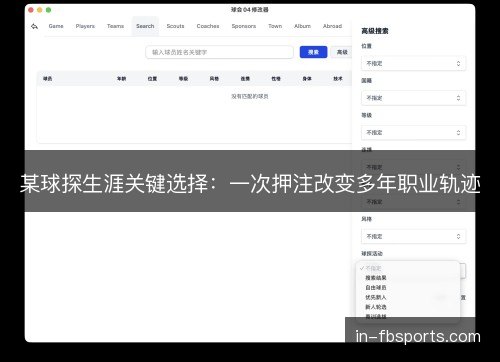The height and width of the screenshot is (362, 500).
Task: Choose 新人轮选 in the dropdown list
Action: click(408, 307)
